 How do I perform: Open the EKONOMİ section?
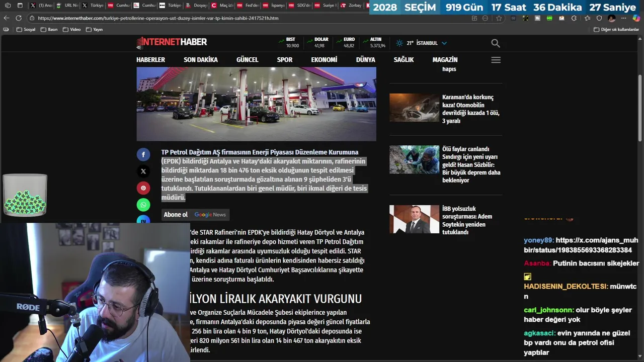(x=324, y=60)
